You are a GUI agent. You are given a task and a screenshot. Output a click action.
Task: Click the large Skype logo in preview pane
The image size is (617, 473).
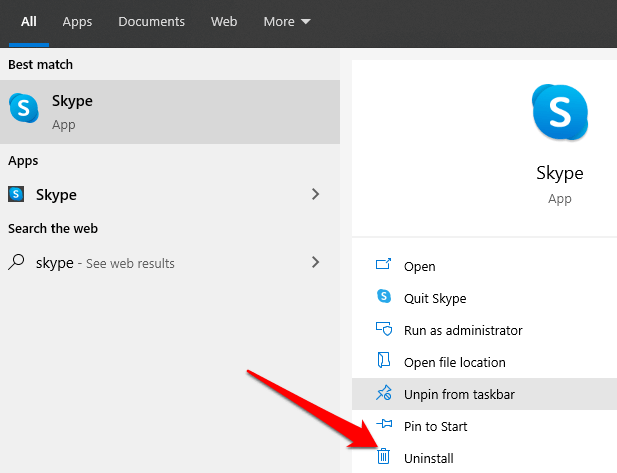coord(559,110)
